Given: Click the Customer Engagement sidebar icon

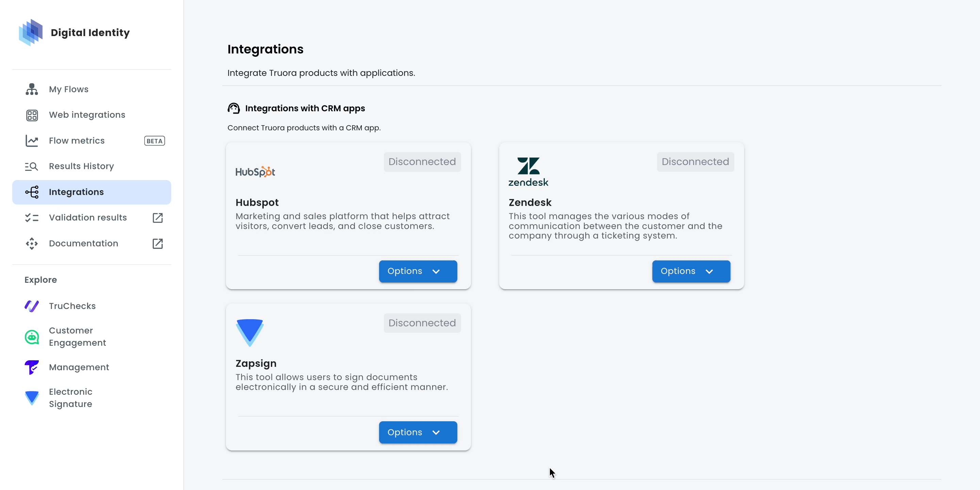Looking at the screenshot, I should (x=32, y=336).
